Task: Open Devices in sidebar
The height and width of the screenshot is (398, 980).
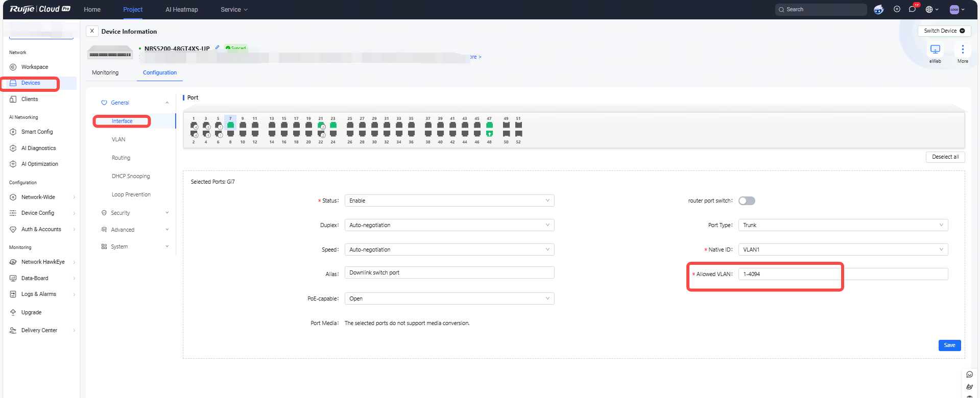Action: click(31, 83)
